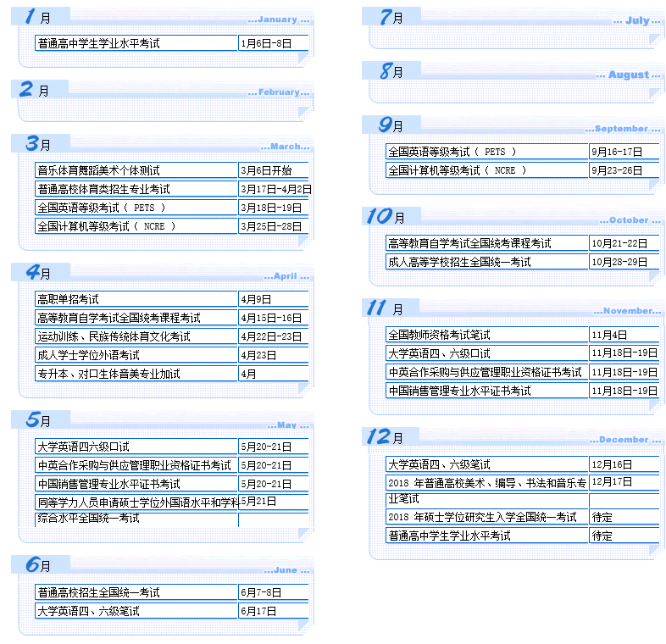This screenshot has width=666, height=644.
Task: Click date cell 10月28-29日
Action: click(624, 262)
